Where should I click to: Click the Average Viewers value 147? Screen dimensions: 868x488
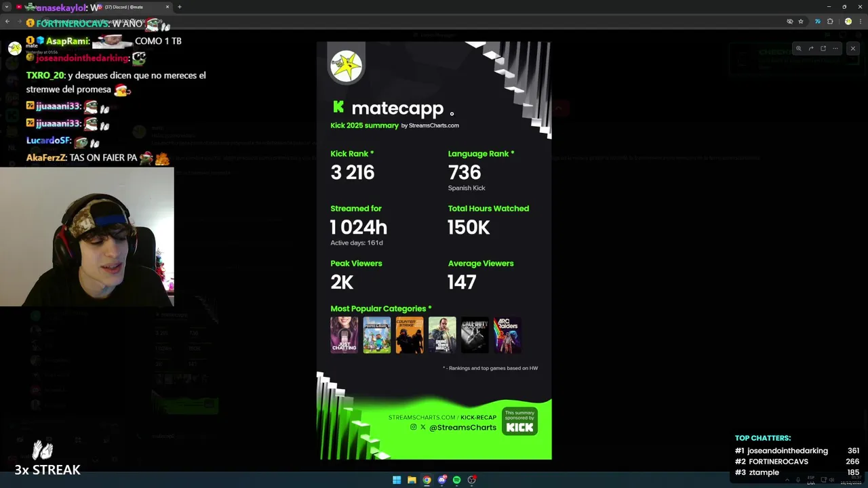click(462, 282)
